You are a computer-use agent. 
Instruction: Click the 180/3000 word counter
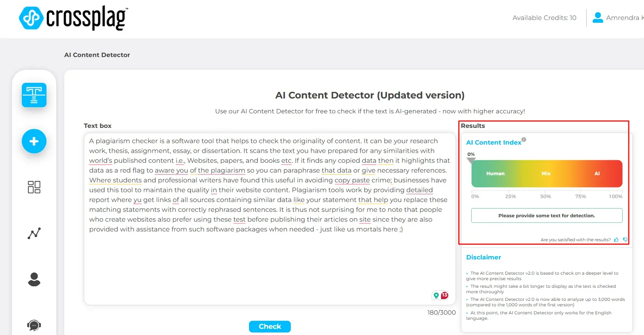pyautogui.click(x=441, y=312)
